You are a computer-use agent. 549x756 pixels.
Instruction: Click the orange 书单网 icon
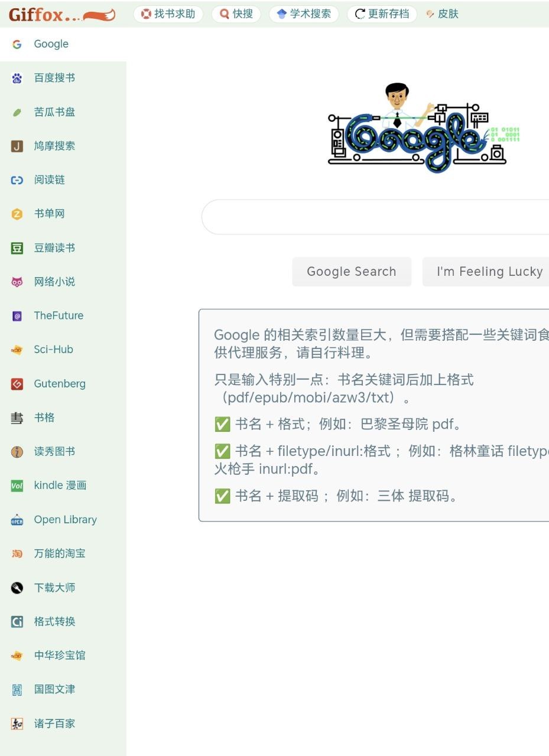click(x=17, y=214)
